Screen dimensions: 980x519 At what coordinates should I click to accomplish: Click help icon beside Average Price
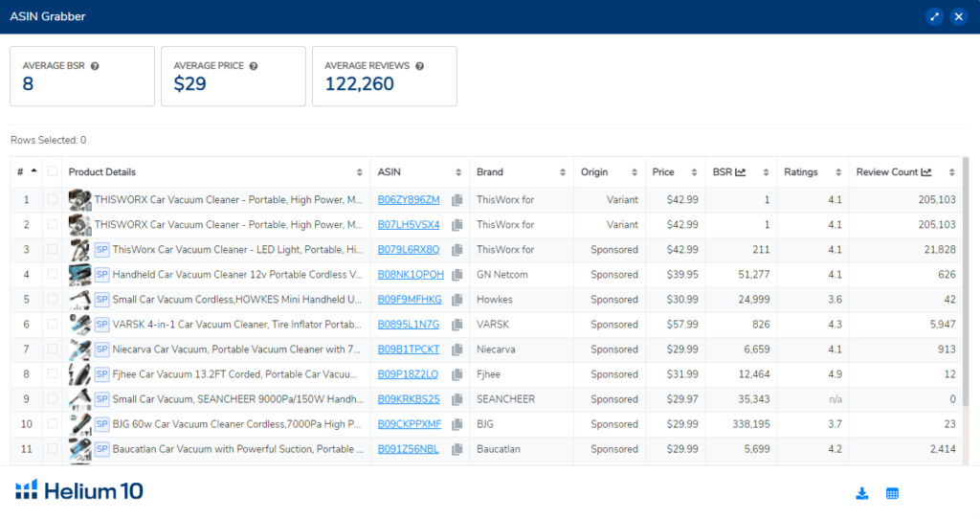(253, 66)
